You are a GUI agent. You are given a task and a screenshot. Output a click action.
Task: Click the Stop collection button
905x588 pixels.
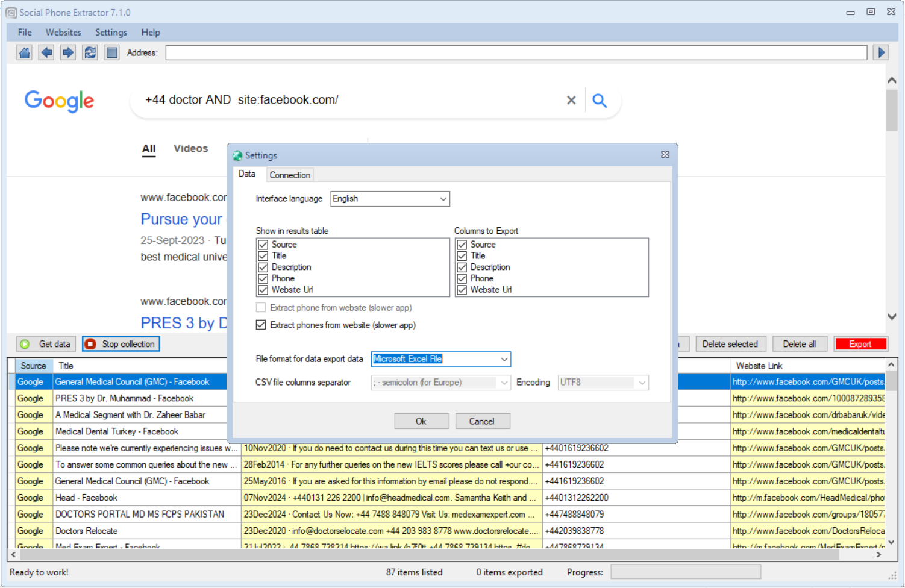[x=121, y=344]
